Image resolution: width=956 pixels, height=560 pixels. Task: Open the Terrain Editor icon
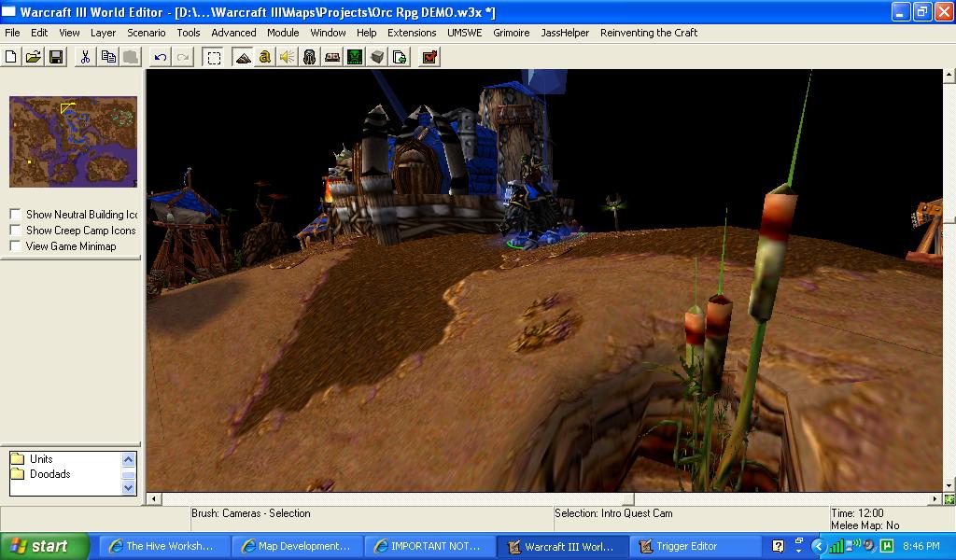243,57
